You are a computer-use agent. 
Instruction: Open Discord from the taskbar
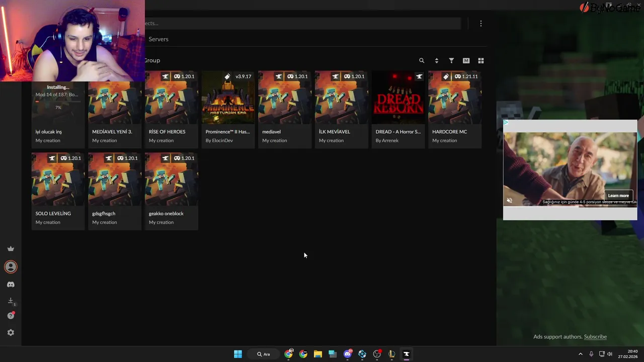coord(348,354)
